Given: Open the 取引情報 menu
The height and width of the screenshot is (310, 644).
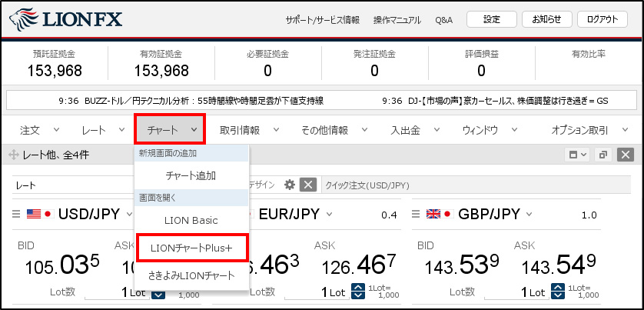Looking at the screenshot, I should pos(249,130).
